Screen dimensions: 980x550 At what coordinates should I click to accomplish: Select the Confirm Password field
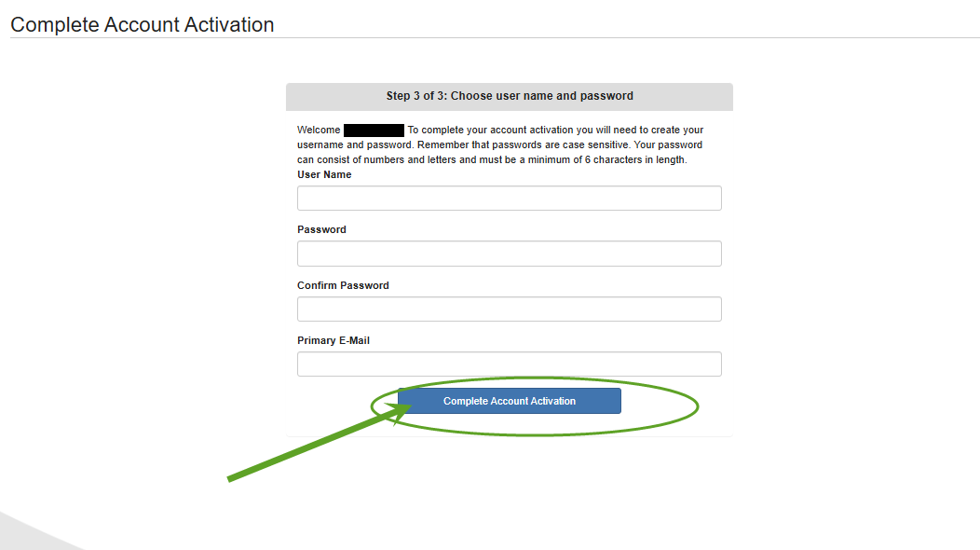[509, 309]
